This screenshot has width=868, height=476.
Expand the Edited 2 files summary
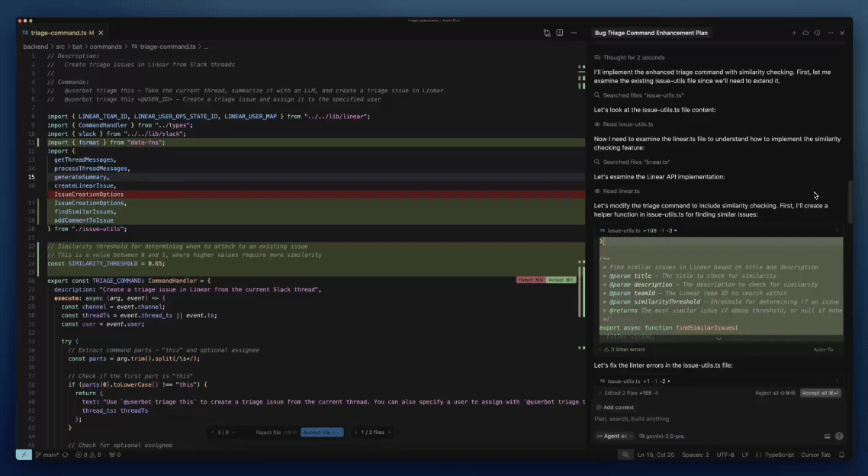tap(600, 393)
